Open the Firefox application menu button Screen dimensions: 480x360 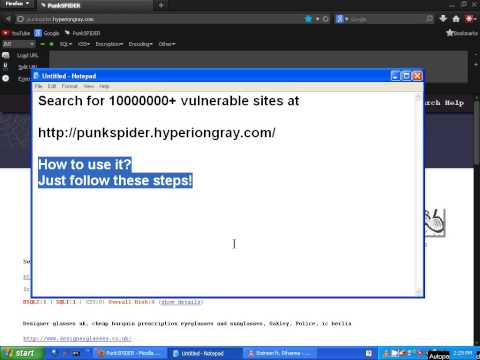17,4
